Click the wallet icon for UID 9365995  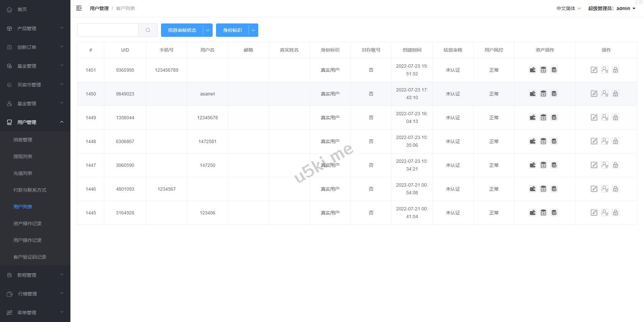tap(532, 70)
